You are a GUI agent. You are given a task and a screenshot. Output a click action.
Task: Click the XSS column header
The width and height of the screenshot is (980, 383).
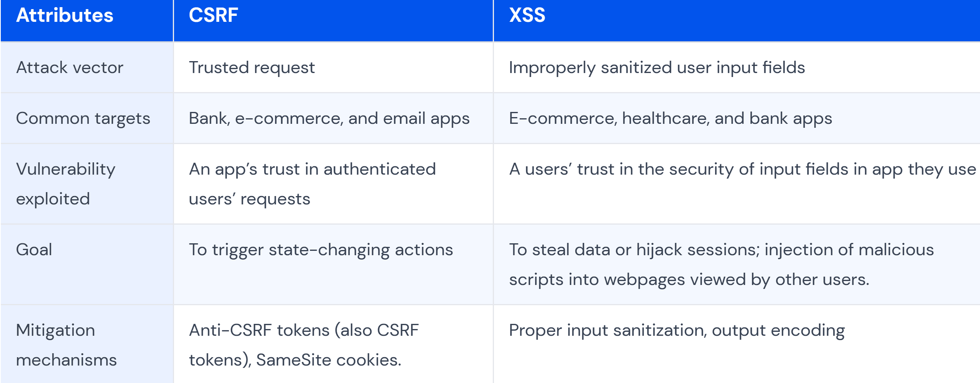(527, 16)
